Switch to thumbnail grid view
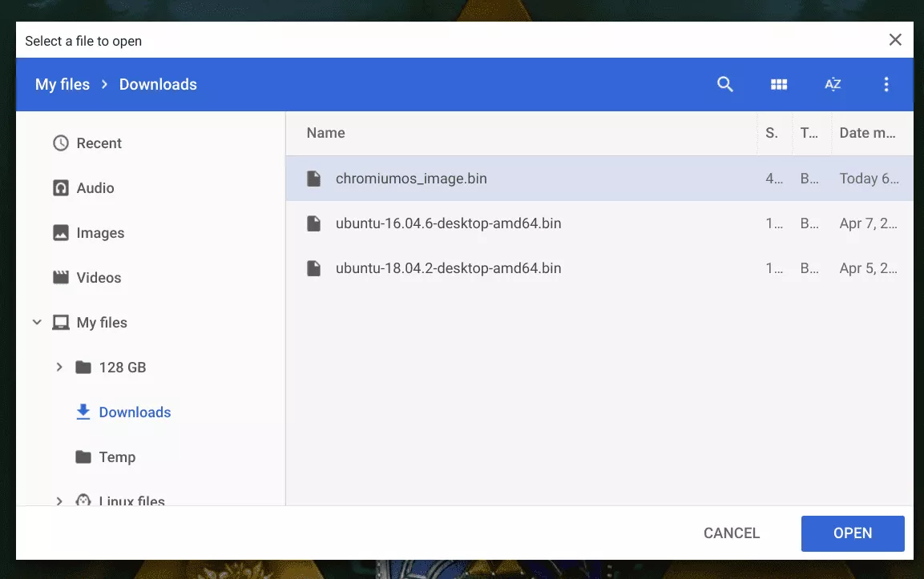 (x=778, y=85)
